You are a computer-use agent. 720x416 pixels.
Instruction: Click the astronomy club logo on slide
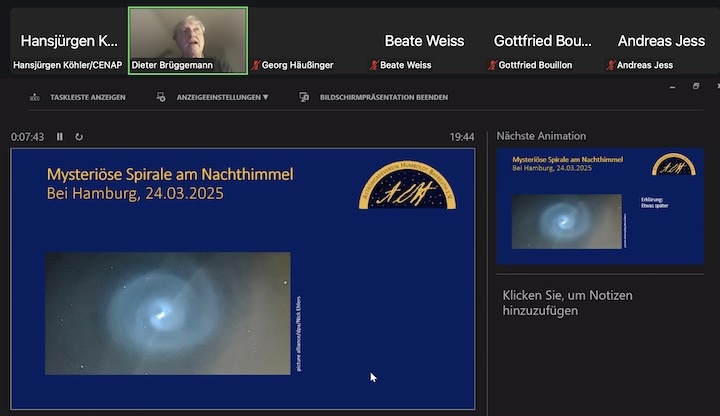click(408, 185)
